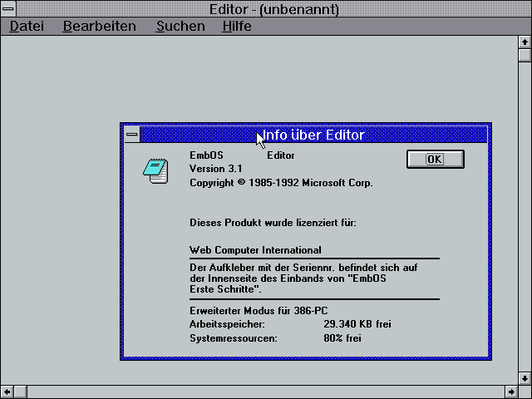Click the Microsoft Corp. copyright line

click(x=281, y=183)
